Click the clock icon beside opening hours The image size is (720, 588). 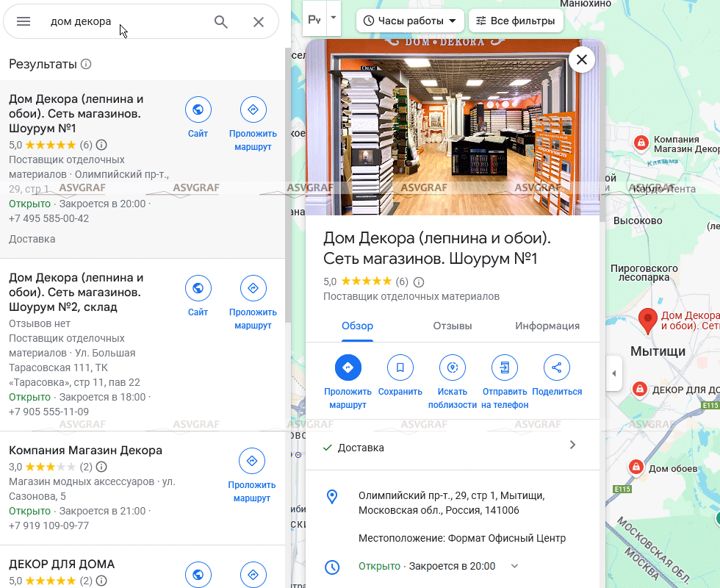(x=332, y=567)
